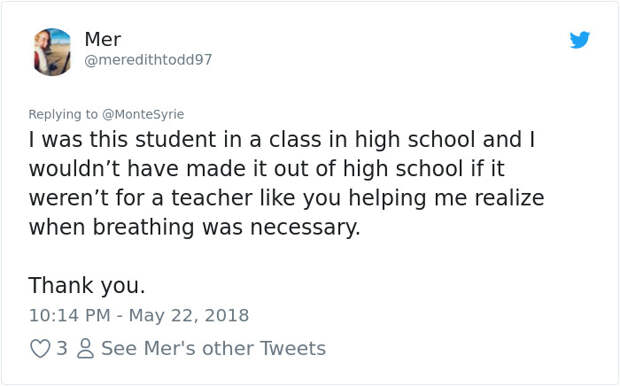Click the word 'Tweets' in footer link
Viewport: 620px width, 386px height.
click(293, 348)
